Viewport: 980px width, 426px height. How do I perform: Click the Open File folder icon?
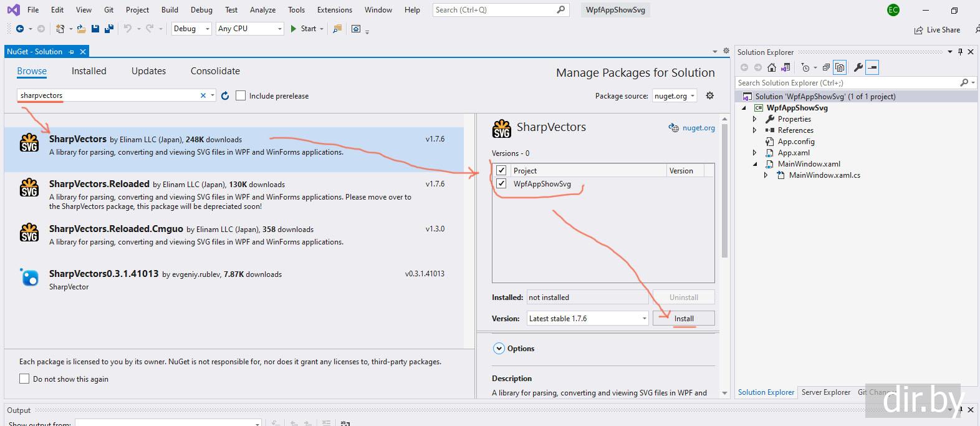pos(83,29)
